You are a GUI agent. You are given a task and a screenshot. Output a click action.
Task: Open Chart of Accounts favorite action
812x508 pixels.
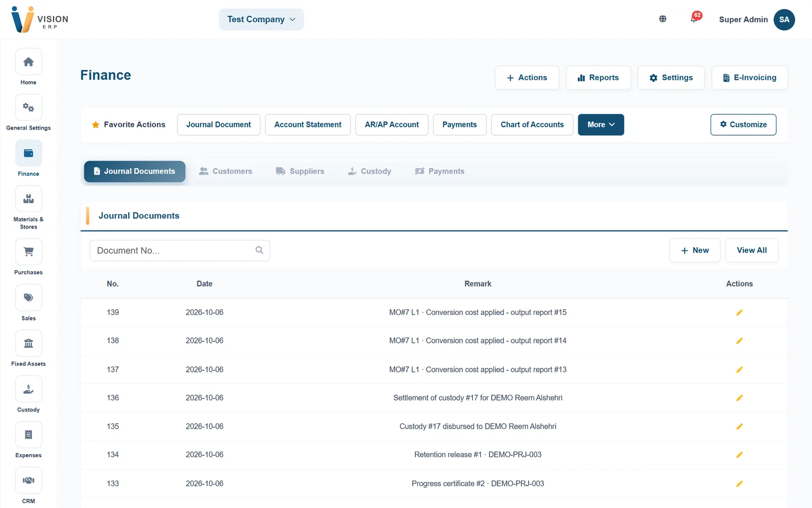[x=532, y=124]
